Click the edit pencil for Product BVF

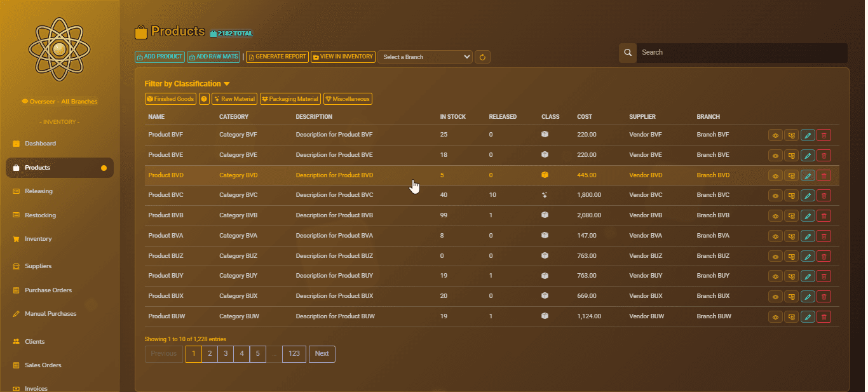(x=808, y=135)
